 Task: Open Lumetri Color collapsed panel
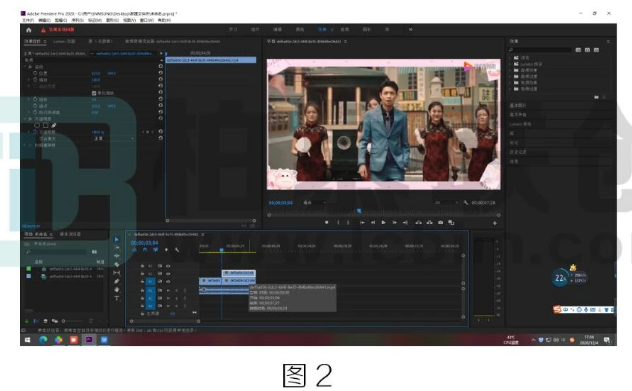tap(520, 124)
